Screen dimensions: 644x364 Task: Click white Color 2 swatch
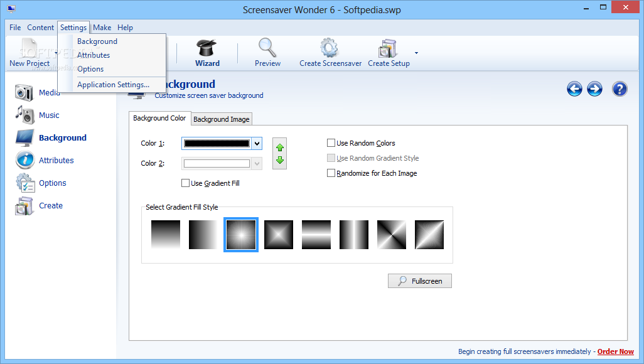click(x=217, y=164)
